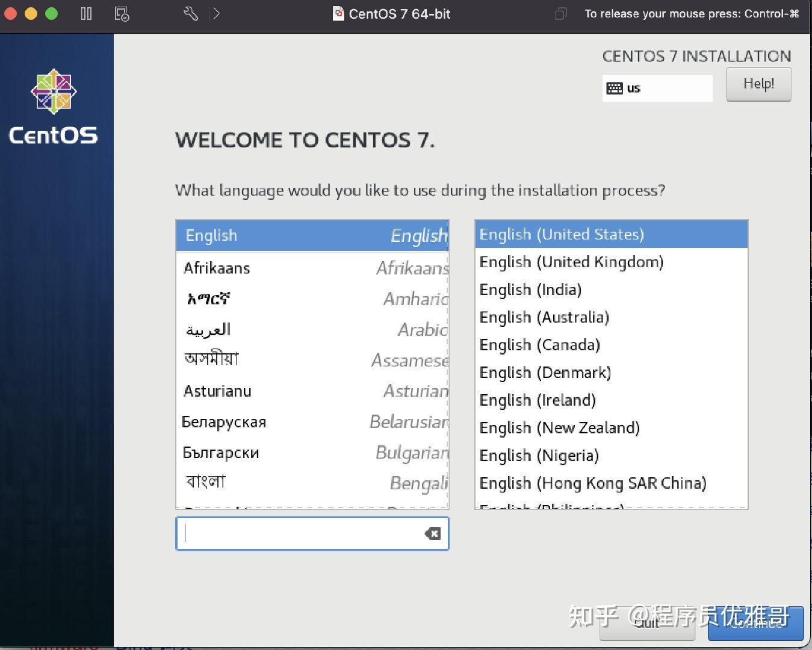Click the Help! button
The width and height of the screenshot is (812, 650).
click(758, 84)
